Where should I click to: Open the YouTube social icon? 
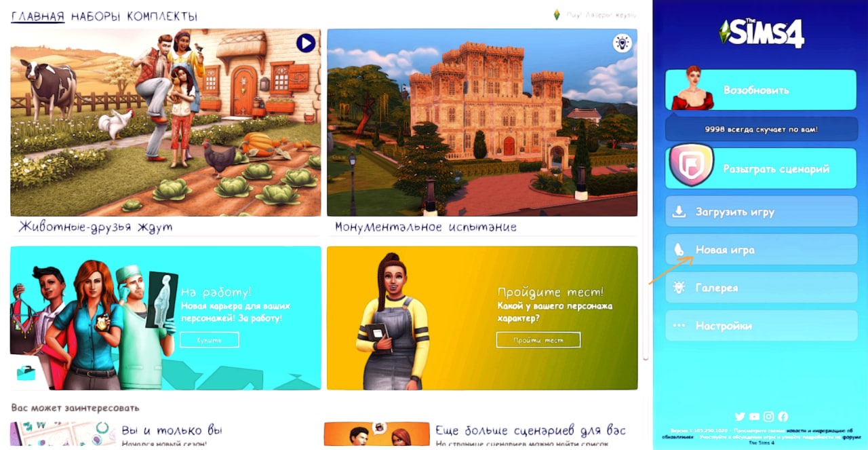click(x=754, y=417)
